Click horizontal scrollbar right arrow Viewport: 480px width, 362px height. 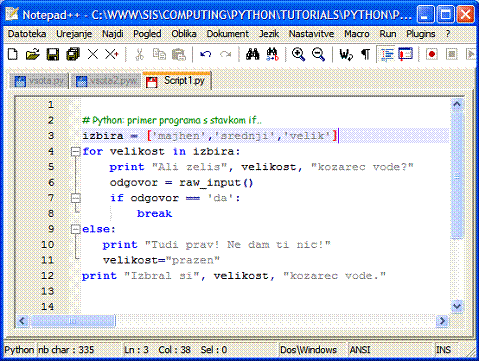click(442, 321)
